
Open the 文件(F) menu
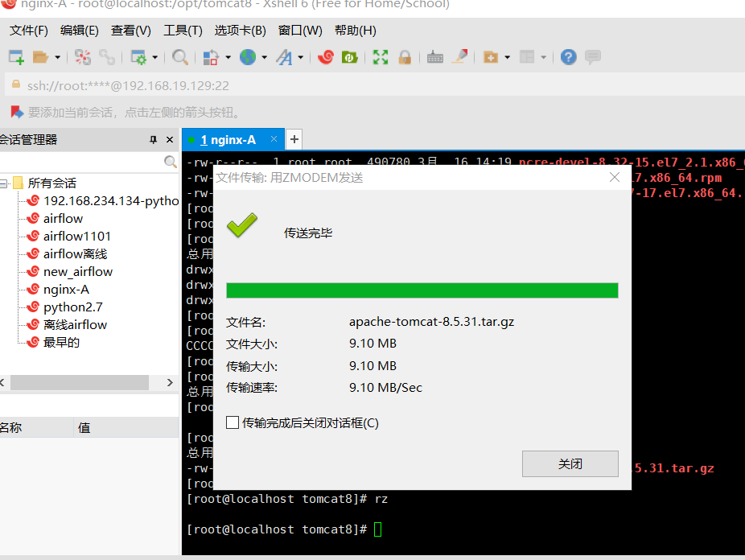tap(29, 31)
